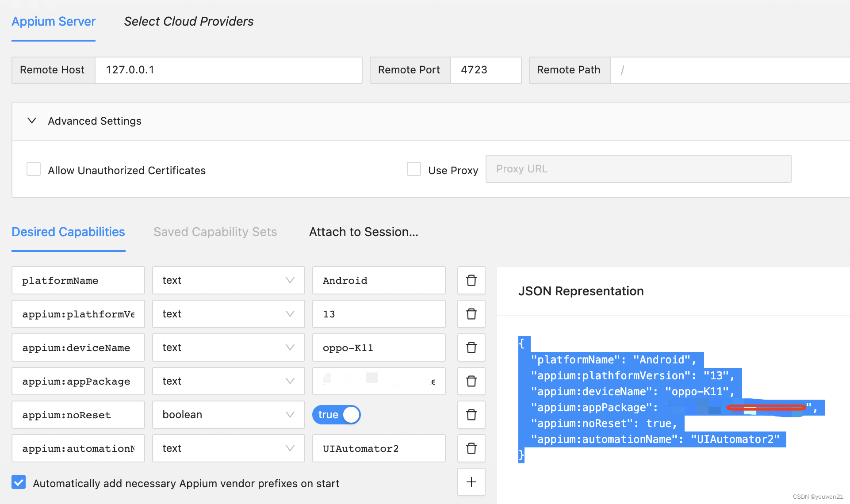Image resolution: width=850 pixels, height=504 pixels.
Task: Open type dropdown for plathformVersion row
Action: [229, 314]
